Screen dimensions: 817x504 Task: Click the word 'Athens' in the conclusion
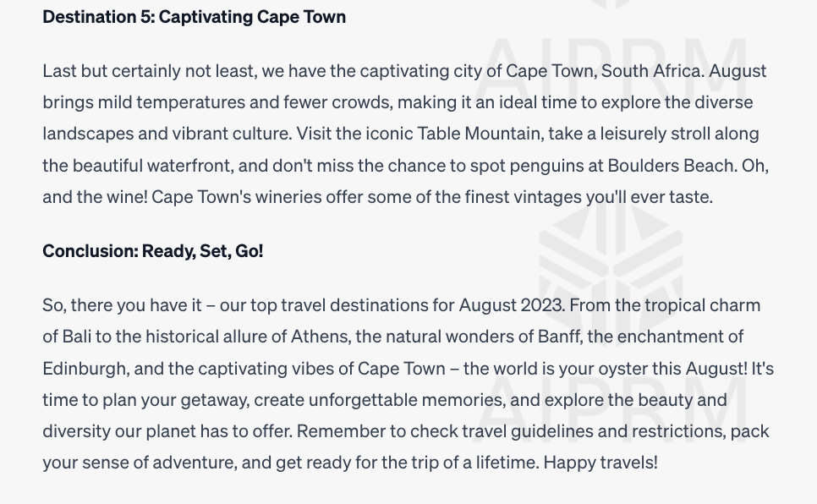[319, 337]
